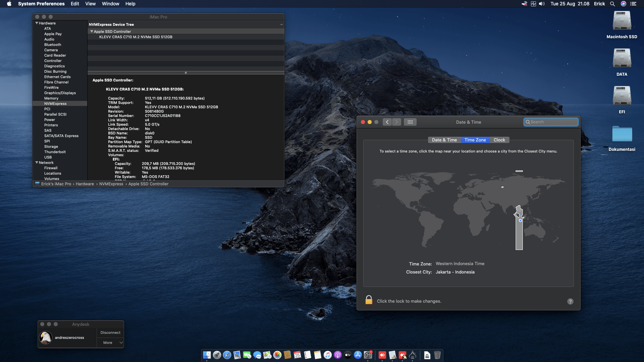Open the Help menu

click(x=130, y=4)
